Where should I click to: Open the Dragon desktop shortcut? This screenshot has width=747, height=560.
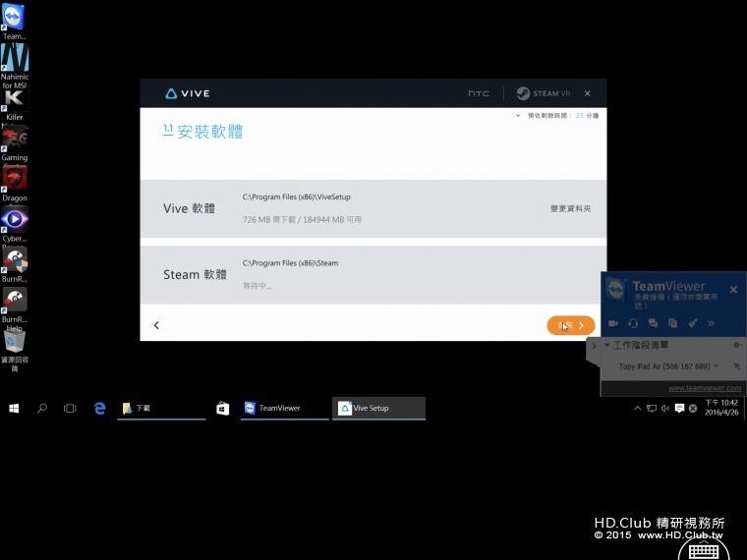tap(15, 184)
